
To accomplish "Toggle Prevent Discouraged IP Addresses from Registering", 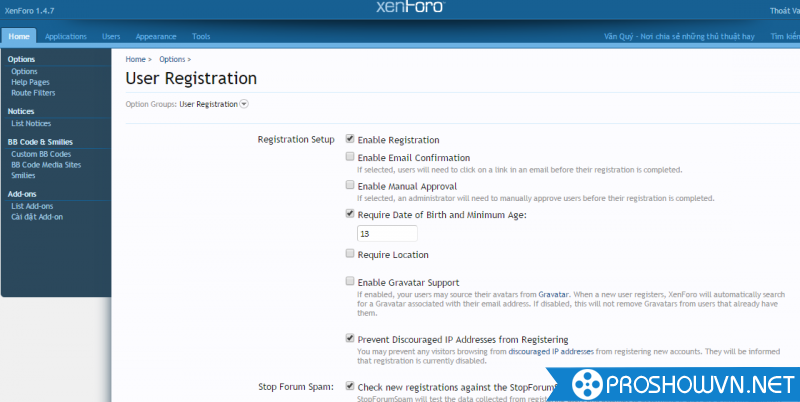I will point(349,339).
